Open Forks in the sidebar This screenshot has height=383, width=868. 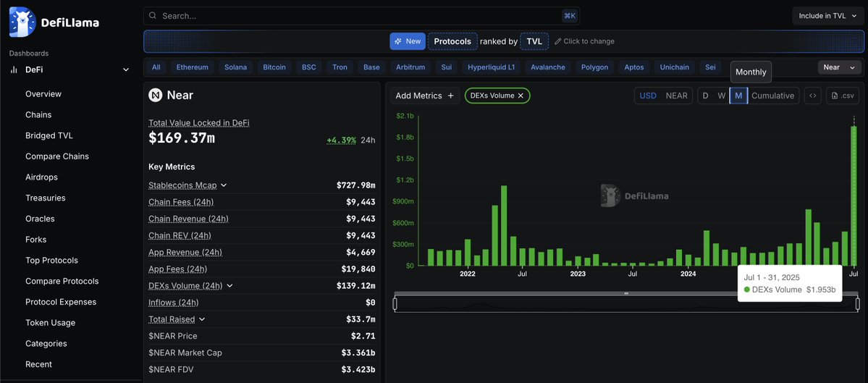(x=36, y=240)
